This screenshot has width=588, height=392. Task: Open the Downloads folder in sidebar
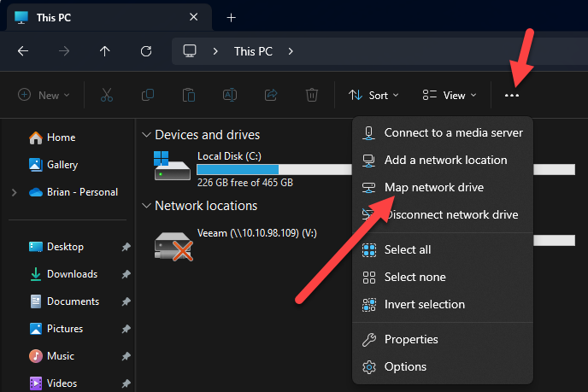(72, 274)
